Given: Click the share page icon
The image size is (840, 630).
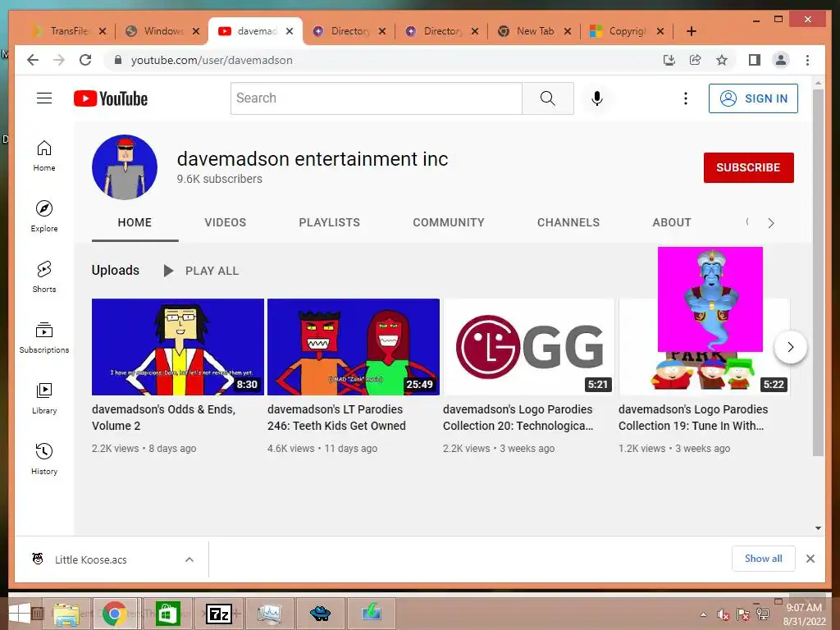Looking at the screenshot, I should point(695,60).
